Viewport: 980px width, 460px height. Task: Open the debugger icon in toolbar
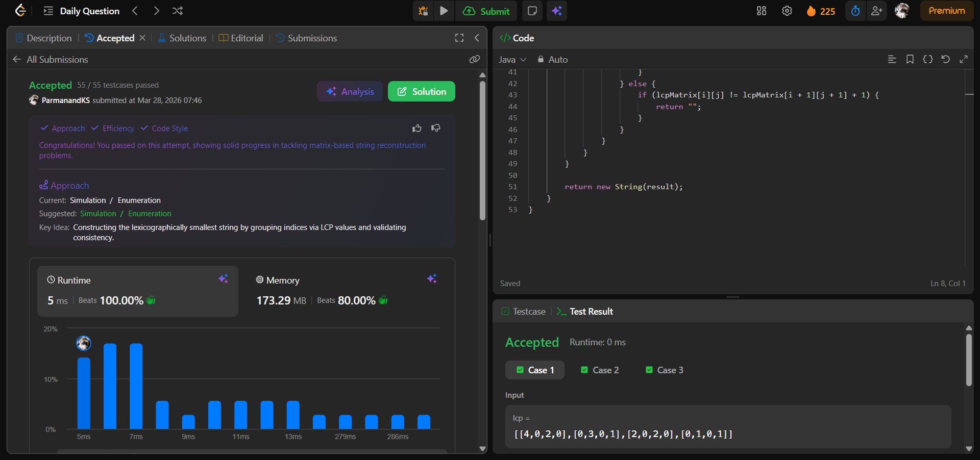point(423,11)
